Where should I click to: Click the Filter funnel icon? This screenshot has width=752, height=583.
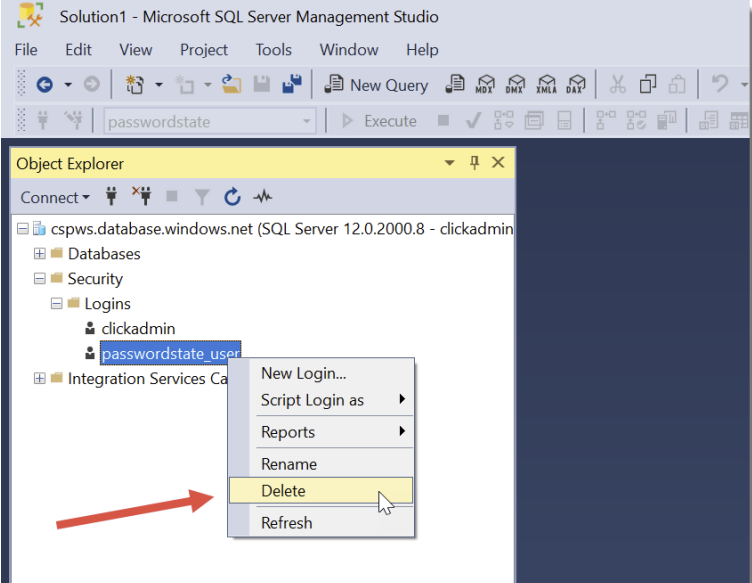(202, 197)
